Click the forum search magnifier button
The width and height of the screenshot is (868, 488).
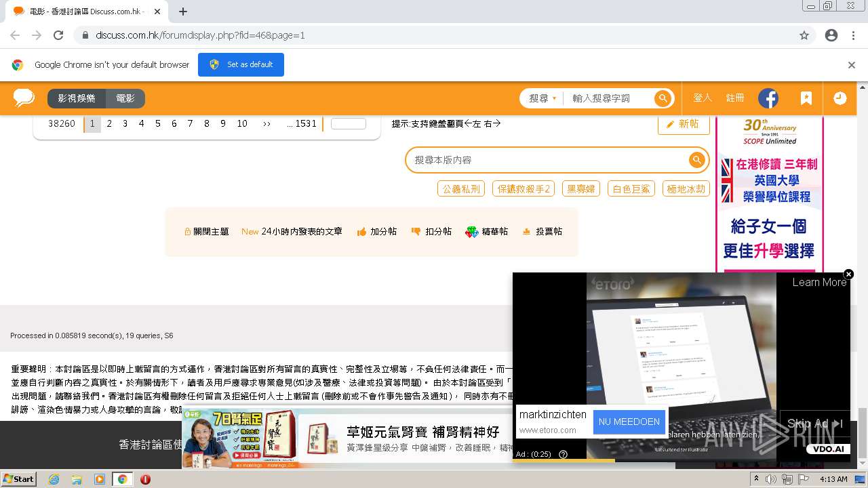(x=696, y=160)
